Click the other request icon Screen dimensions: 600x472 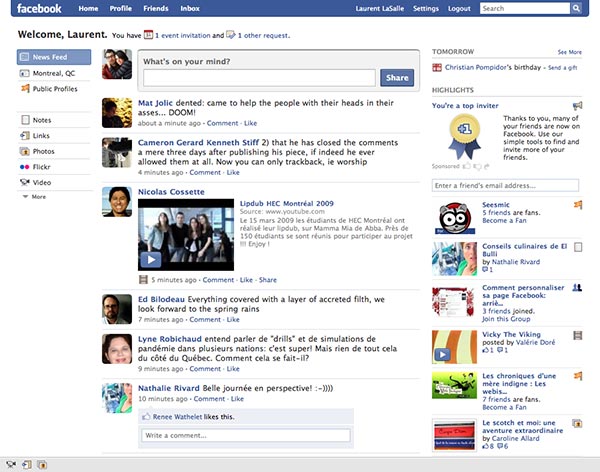[231, 35]
